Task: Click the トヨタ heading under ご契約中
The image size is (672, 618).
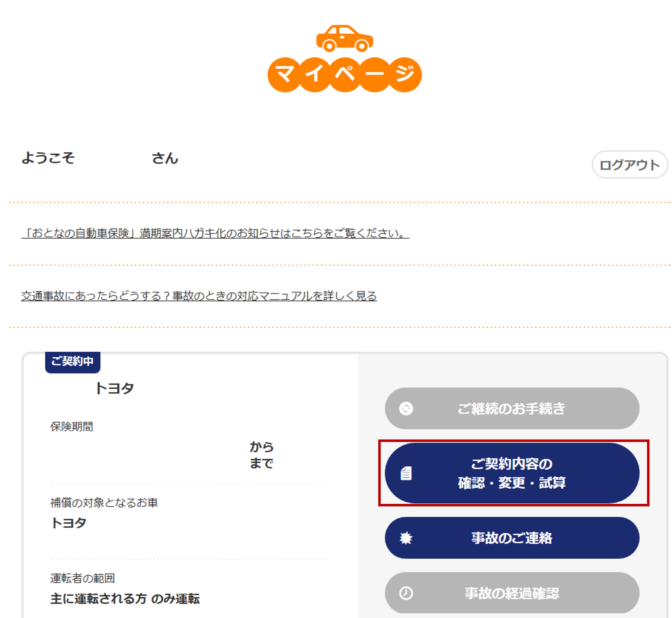Action: [115, 389]
